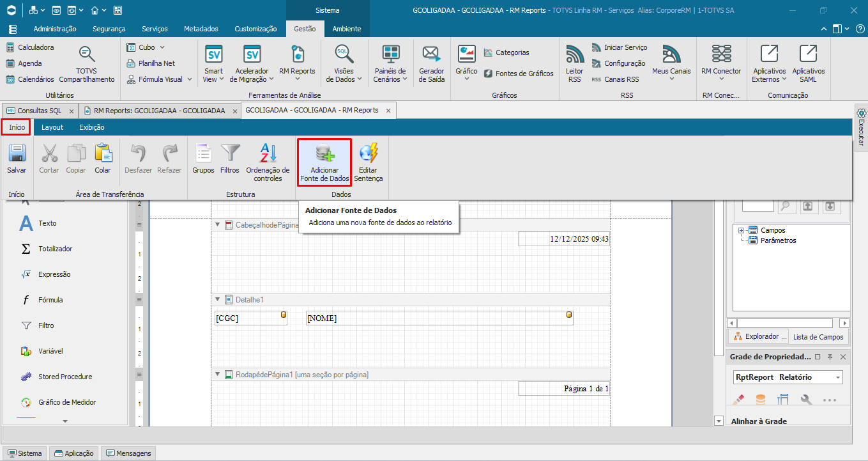Image resolution: width=868 pixels, height=461 pixels.
Task: Launch the Leitor RSS icon
Action: point(574,55)
